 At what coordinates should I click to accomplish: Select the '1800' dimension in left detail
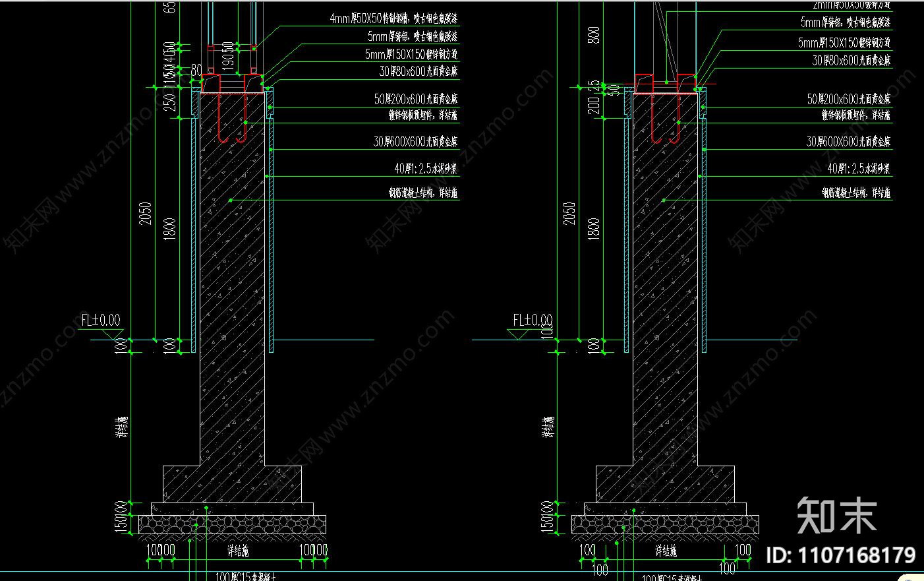pyautogui.click(x=170, y=229)
